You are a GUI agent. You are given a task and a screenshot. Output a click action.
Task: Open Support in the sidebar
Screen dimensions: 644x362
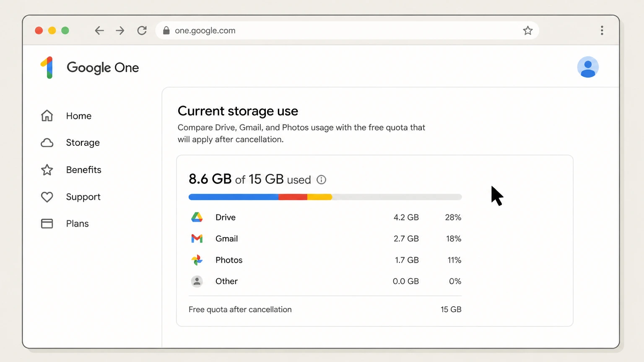pos(83,197)
